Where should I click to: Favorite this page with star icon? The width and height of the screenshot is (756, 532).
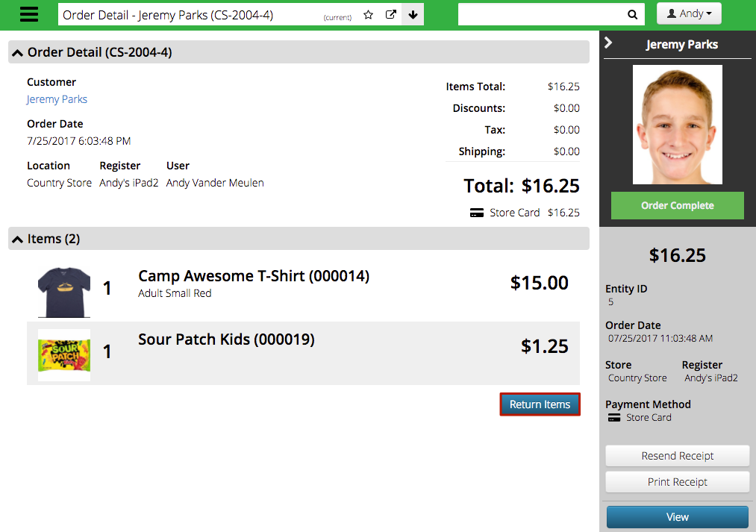click(369, 14)
